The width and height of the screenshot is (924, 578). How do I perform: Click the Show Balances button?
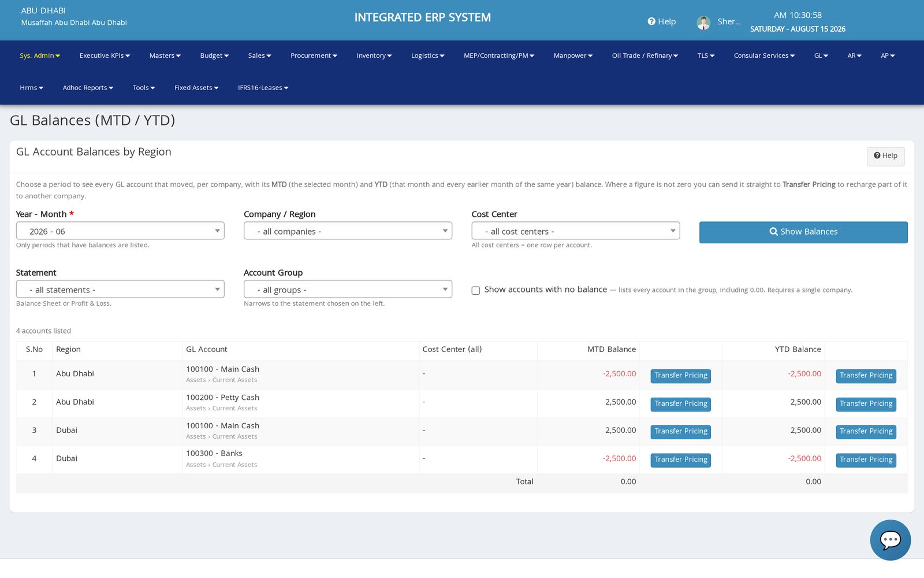click(803, 232)
